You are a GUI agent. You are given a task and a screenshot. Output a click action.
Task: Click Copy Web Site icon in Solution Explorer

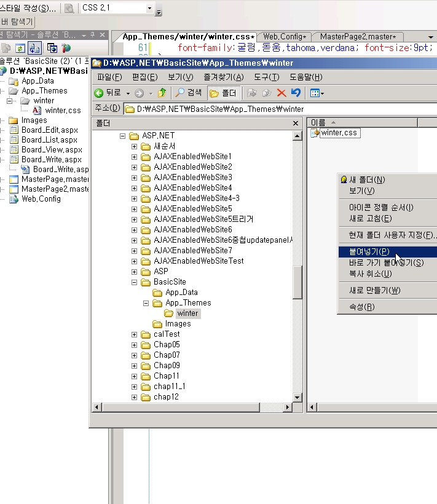[x=52, y=49]
